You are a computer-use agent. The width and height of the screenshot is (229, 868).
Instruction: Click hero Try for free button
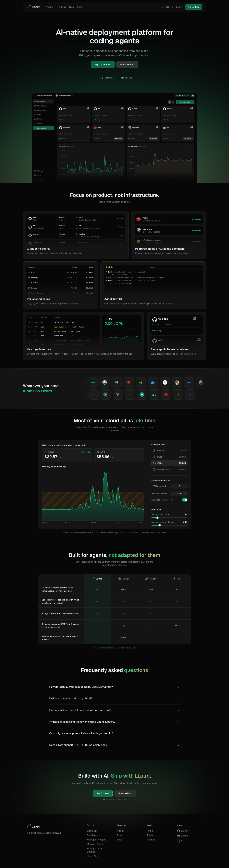pos(103,64)
